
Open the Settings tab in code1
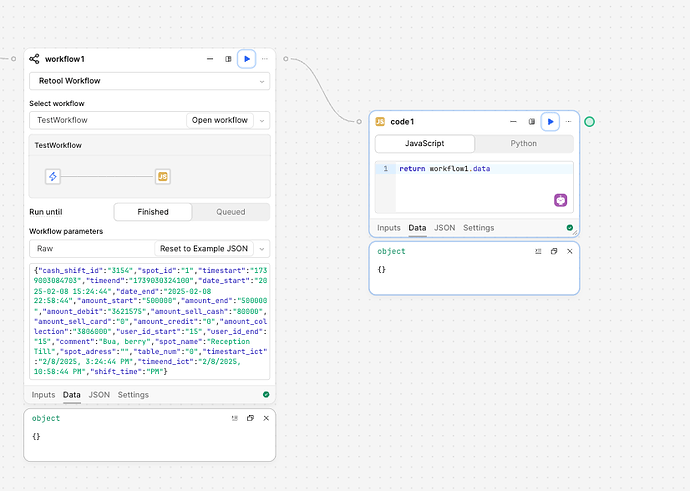coord(478,228)
